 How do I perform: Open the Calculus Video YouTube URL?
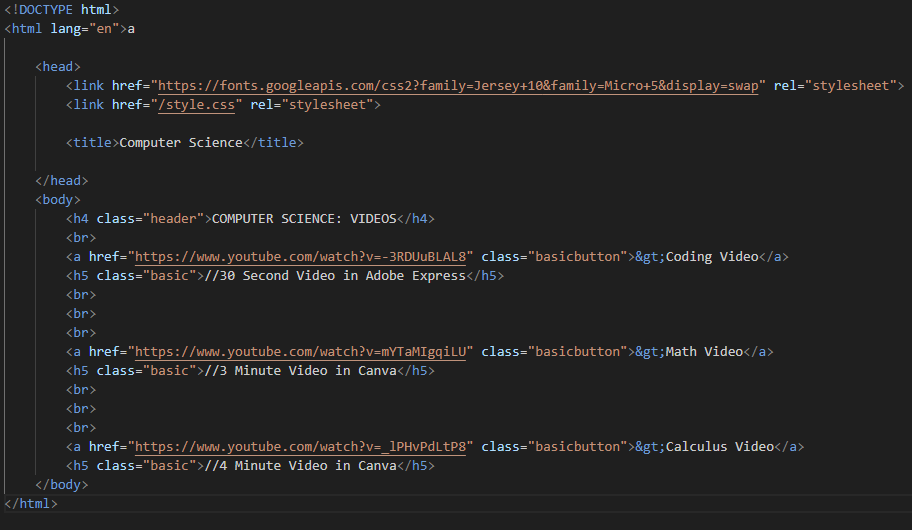(x=304, y=447)
